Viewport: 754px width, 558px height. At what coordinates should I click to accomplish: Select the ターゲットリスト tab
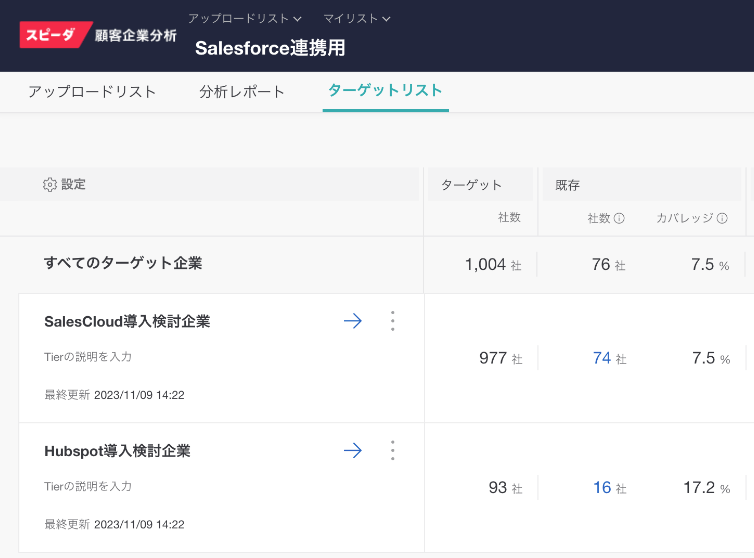(x=385, y=91)
